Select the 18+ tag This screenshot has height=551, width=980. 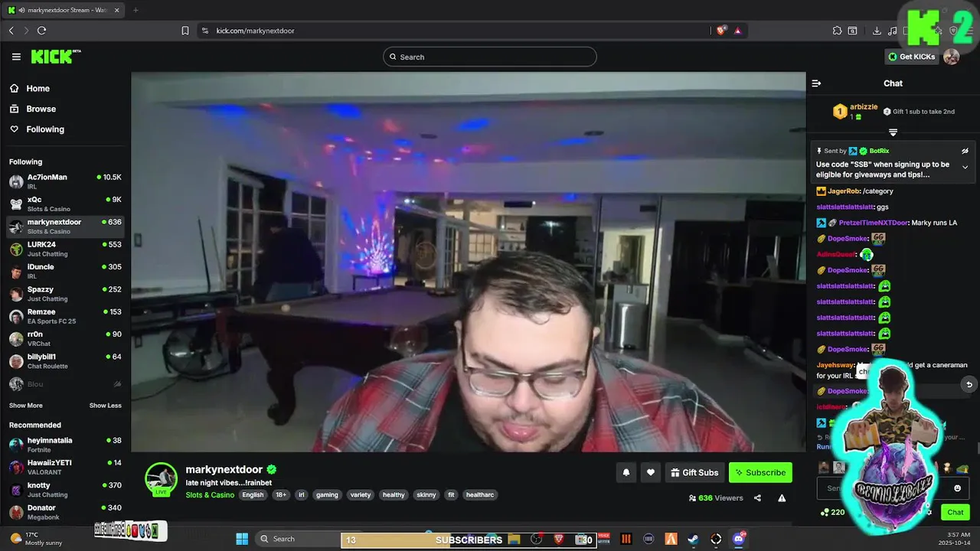click(281, 495)
